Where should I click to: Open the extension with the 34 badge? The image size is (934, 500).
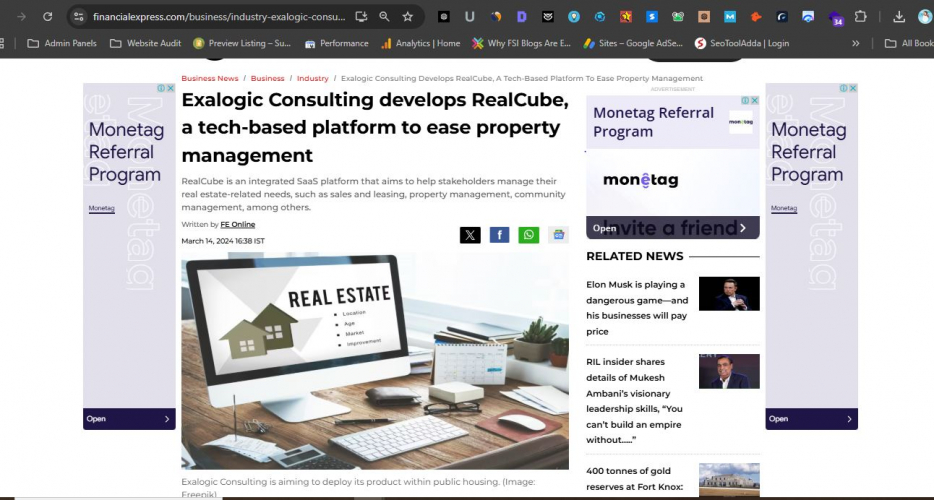pyautogui.click(x=835, y=18)
